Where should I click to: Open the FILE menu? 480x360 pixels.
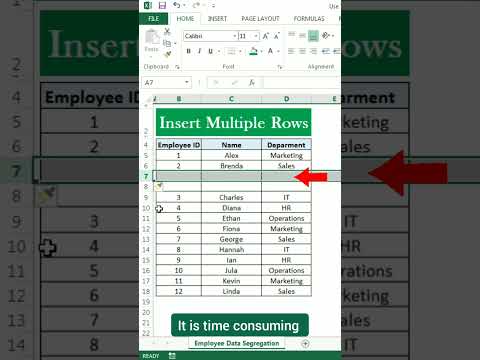[153, 19]
